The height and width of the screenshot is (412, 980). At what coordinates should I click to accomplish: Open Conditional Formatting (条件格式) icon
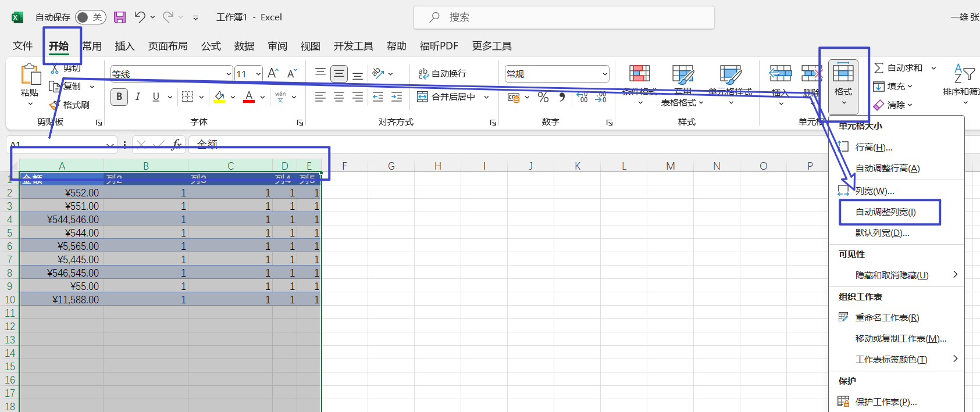(639, 74)
